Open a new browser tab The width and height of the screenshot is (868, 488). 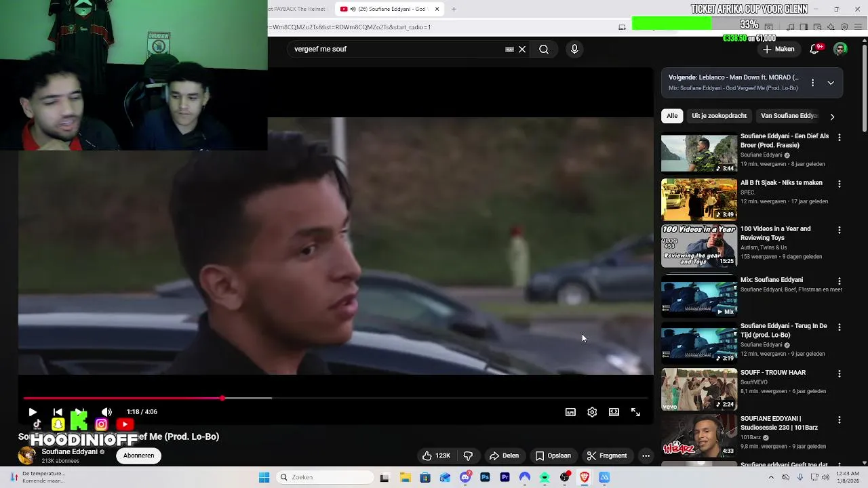coord(454,9)
